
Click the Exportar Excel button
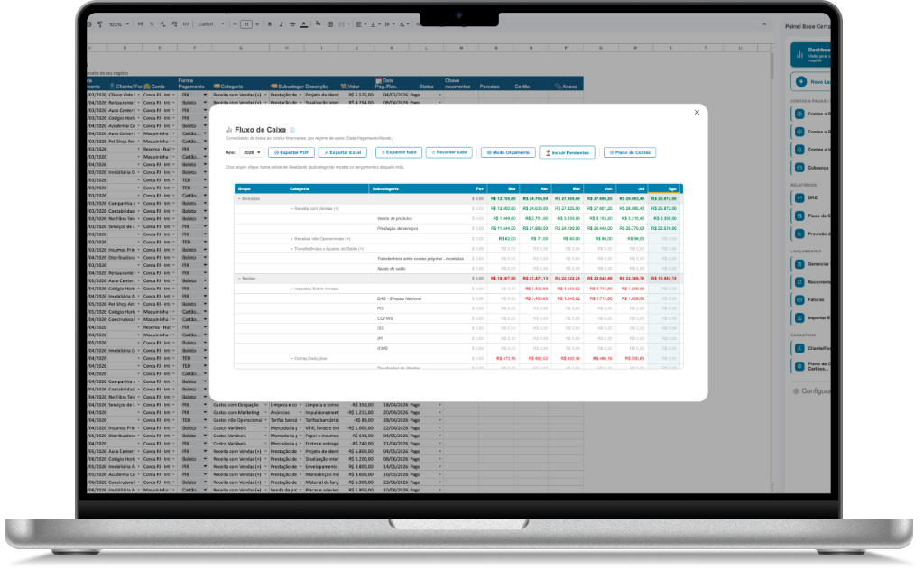[x=342, y=152]
